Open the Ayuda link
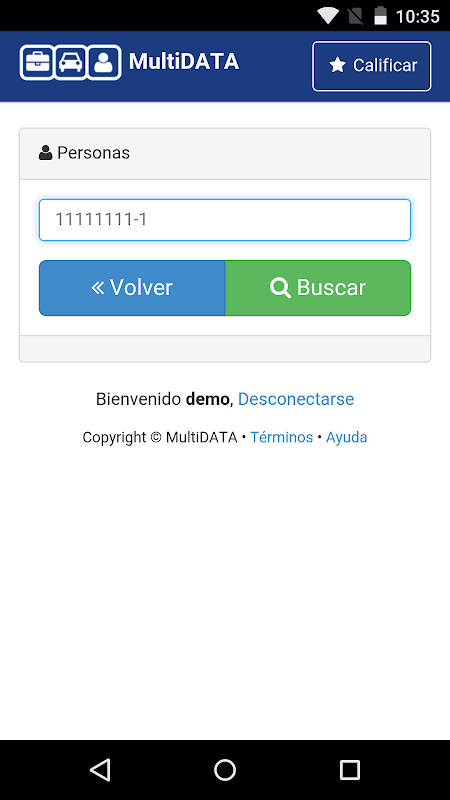Screen dimensions: 450x800 coord(346,437)
